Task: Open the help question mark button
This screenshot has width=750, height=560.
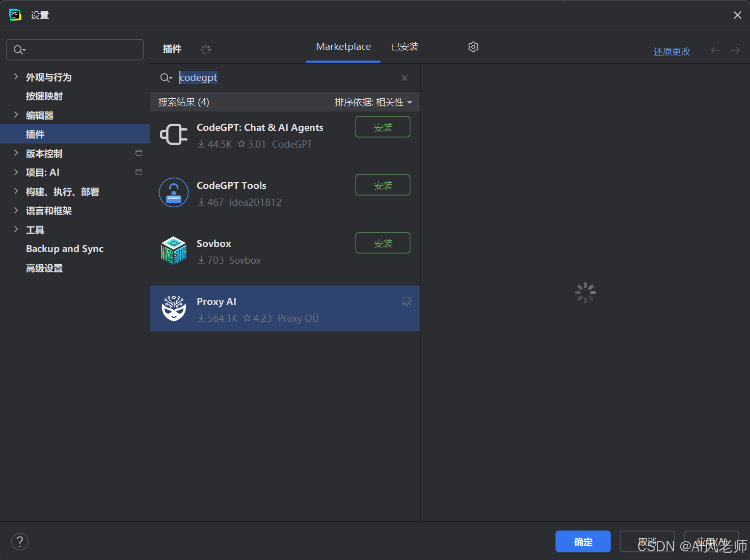Action: point(20,542)
